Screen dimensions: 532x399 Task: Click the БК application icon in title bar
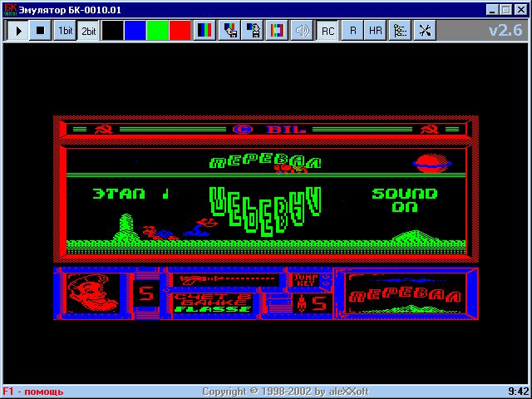point(10,9)
